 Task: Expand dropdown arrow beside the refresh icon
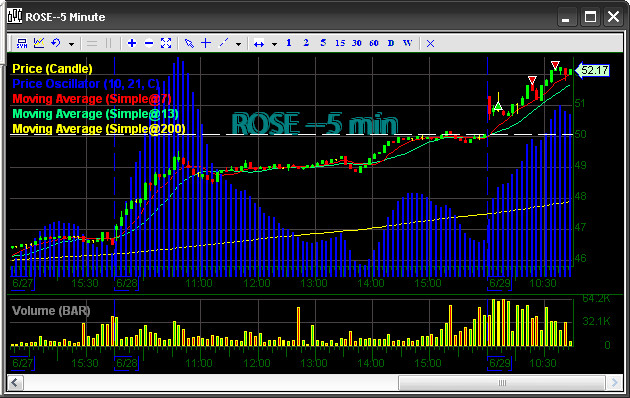tap(72, 44)
